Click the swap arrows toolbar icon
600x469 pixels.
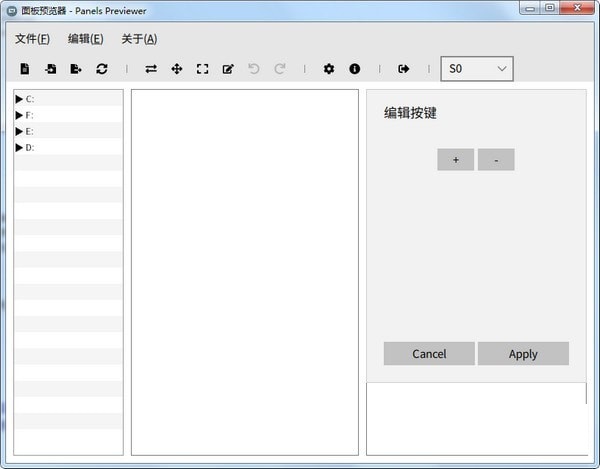coord(151,69)
